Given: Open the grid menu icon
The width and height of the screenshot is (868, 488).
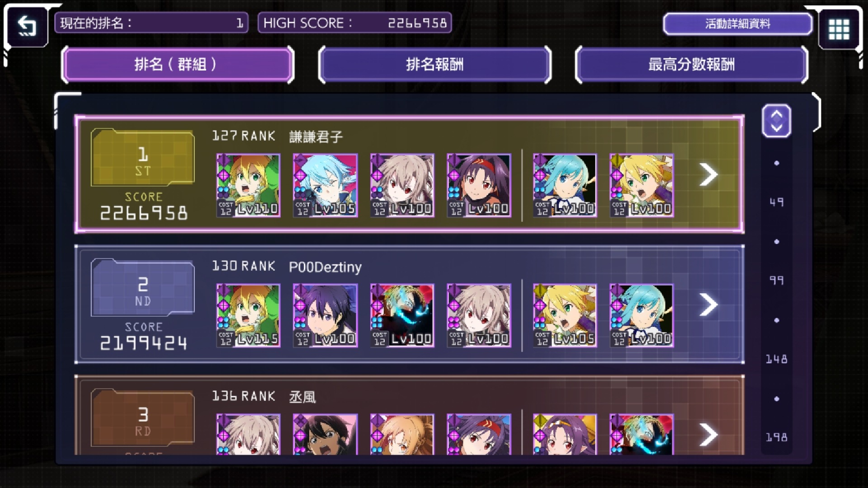Looking at the screenshot, I should [x=839, y=29].
